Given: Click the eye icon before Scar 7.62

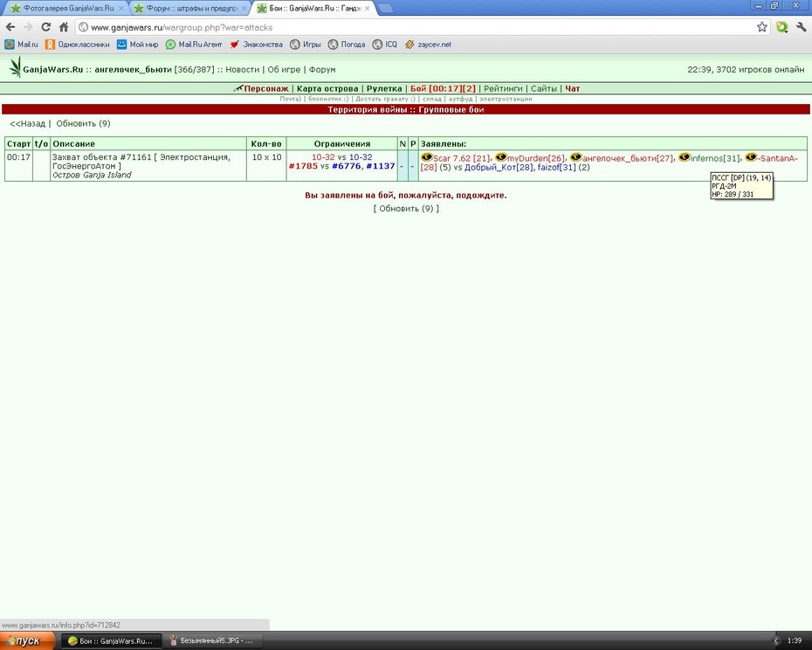Looking at the screenshot, I should pyautogui.click(x=426, y=156).
